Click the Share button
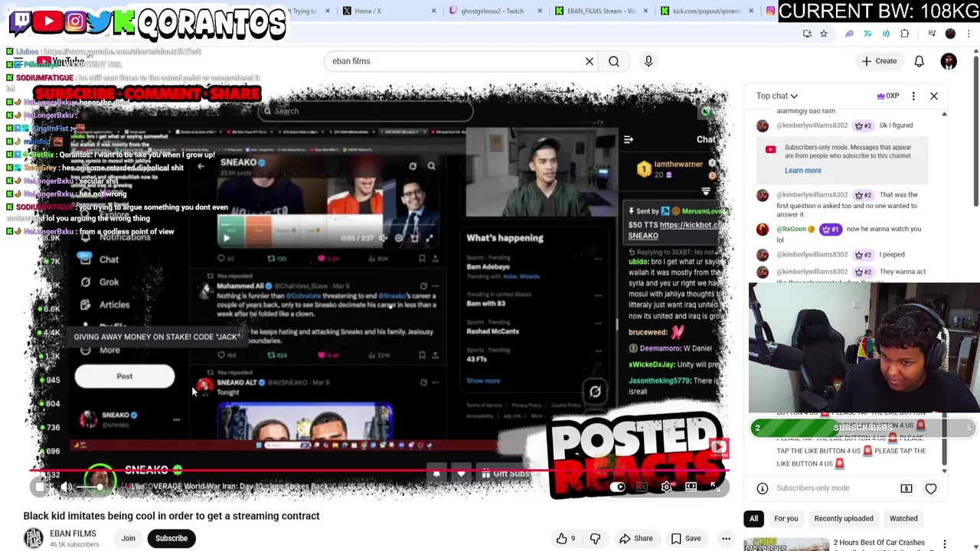 point(635,539)
